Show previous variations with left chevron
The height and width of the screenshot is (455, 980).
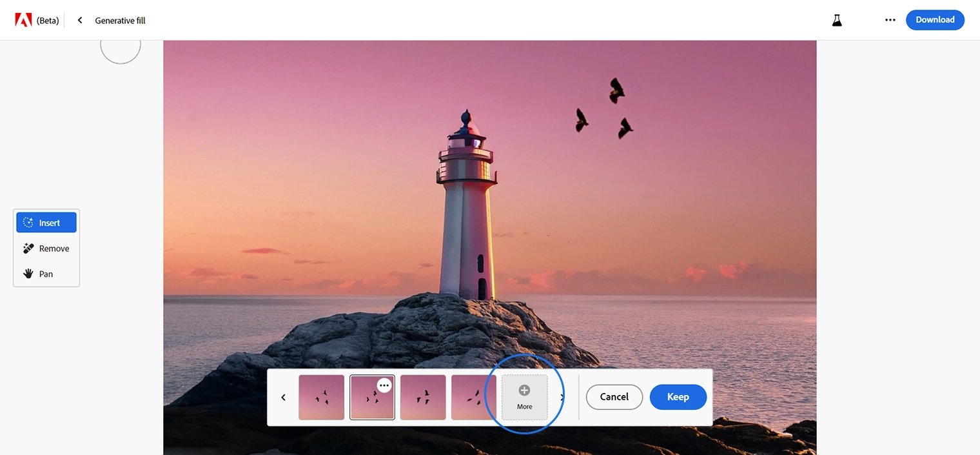coord(283,398)
